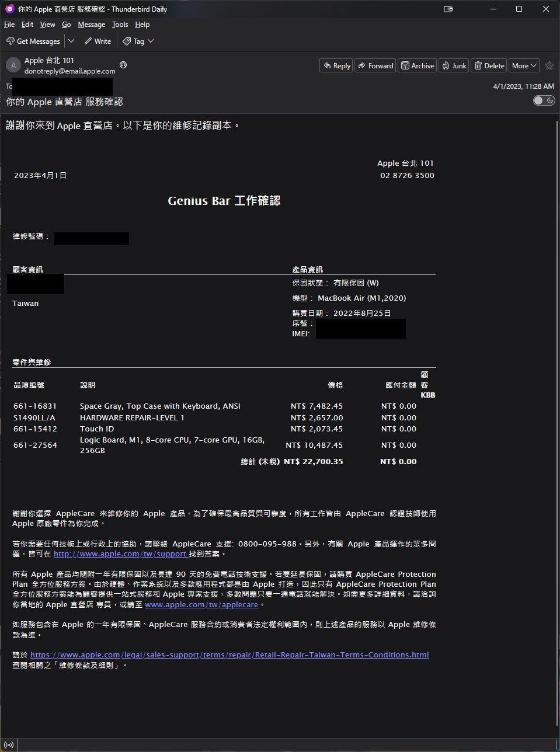The height and width of the screenshot is (752, 560).
Task: Open the Help menu
Action: click(x=142, y=25)
